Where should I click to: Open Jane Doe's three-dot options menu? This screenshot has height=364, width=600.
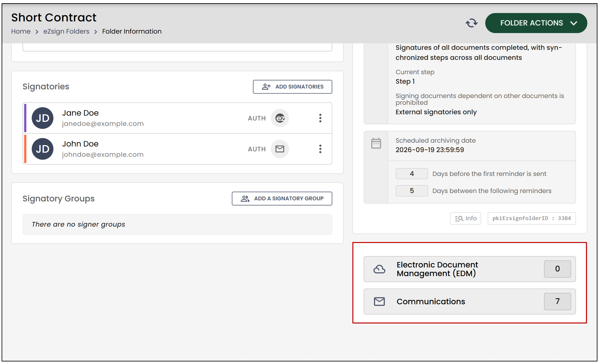tap(320, 118)
